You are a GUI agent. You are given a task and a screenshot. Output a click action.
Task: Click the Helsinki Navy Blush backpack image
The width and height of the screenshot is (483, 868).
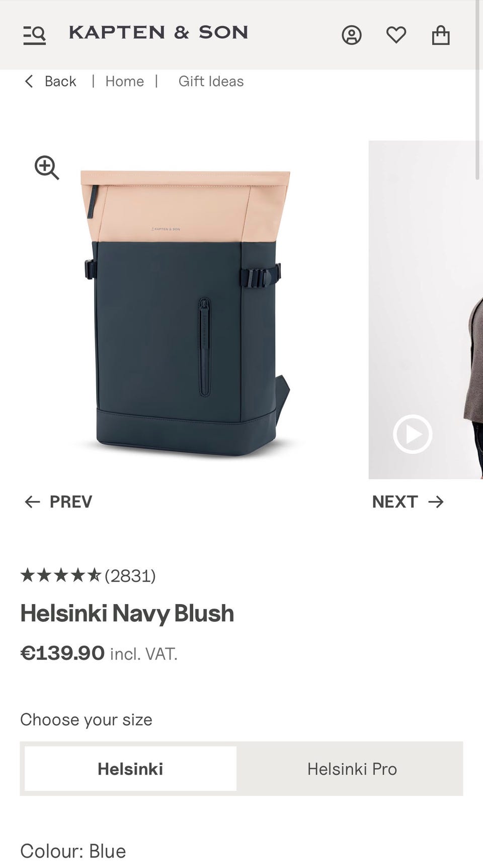185,313
